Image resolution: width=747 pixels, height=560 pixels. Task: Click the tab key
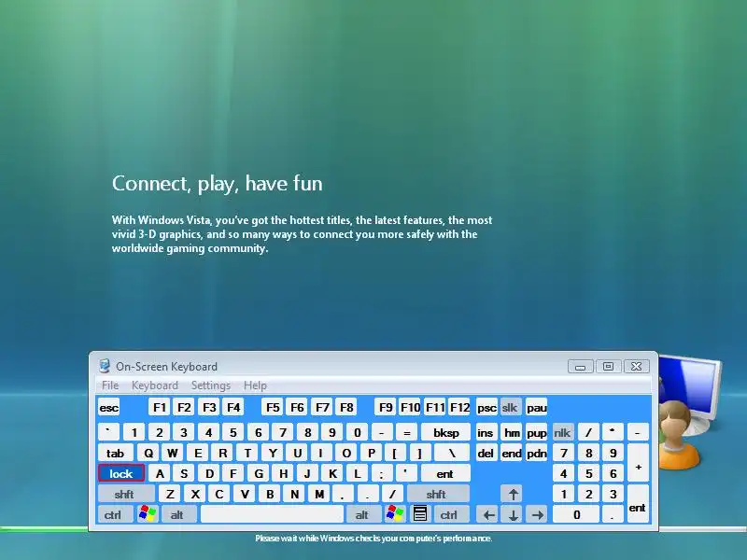(x=115, y=453)
